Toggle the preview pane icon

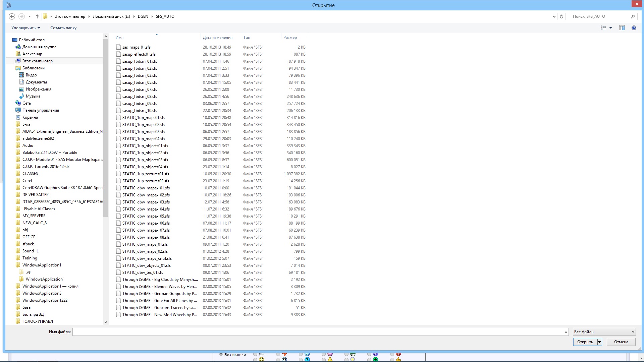(x=622, y=28)
